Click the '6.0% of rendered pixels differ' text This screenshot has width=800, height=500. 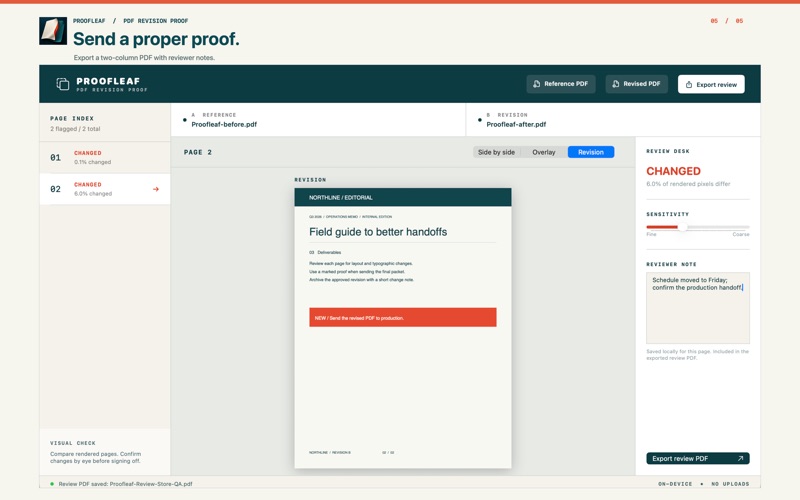click(x=688, y=184)
